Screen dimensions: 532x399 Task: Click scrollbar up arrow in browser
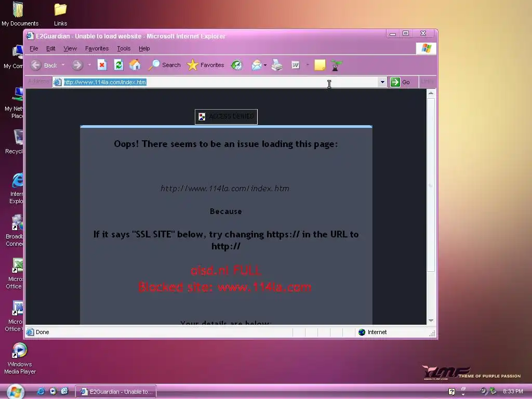(x=431, y=93)
